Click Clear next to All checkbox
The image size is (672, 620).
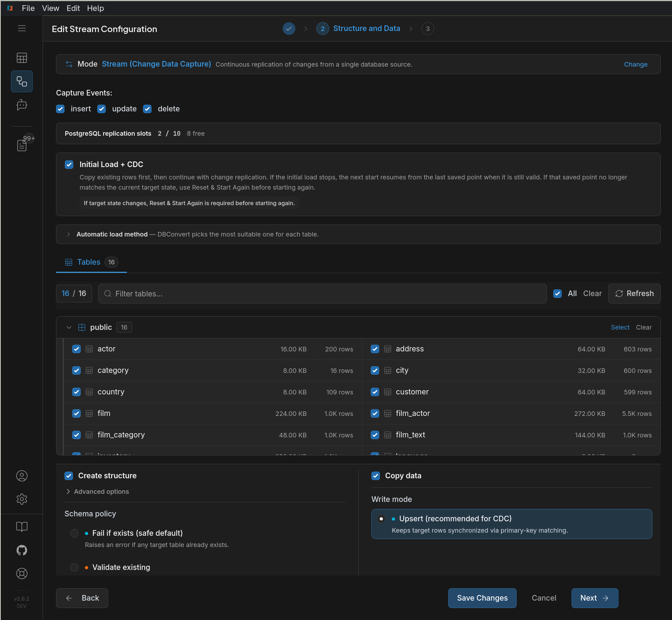(592, 294)
